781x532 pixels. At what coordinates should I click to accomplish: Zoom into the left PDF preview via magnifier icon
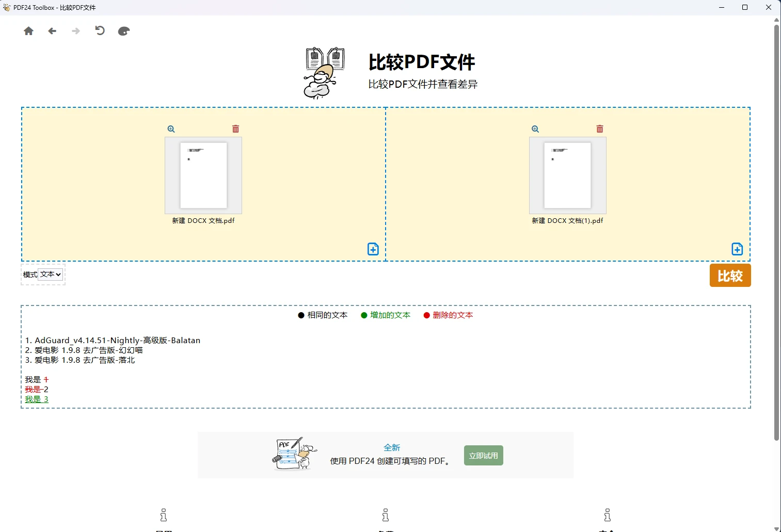click(171, 128)
